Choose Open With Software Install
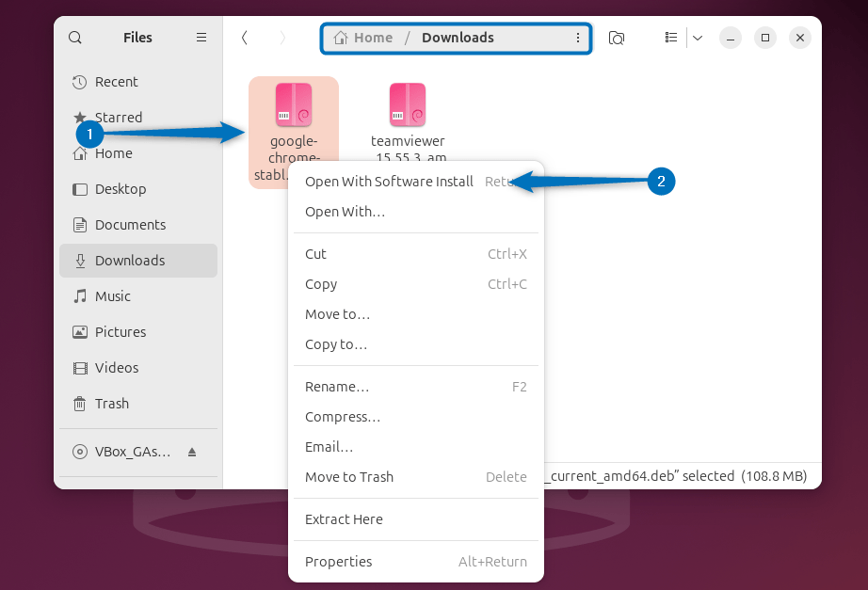 (389, 182)
